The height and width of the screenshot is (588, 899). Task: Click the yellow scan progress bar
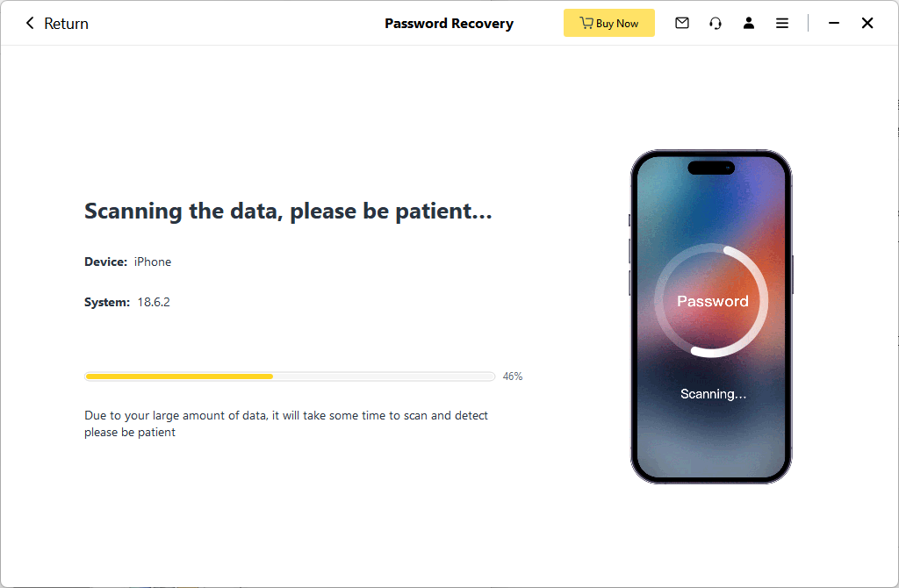coord(179,376)
